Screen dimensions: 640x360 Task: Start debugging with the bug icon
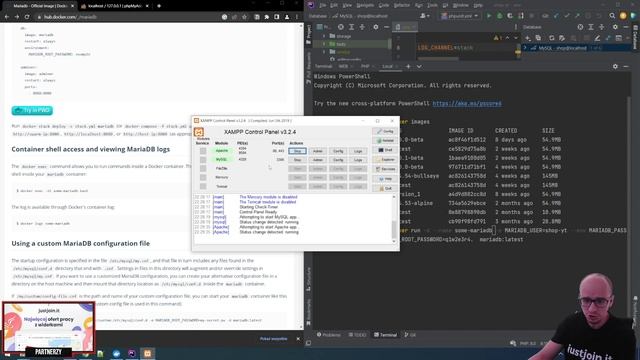pyautogui.click(x=500, y=16)
